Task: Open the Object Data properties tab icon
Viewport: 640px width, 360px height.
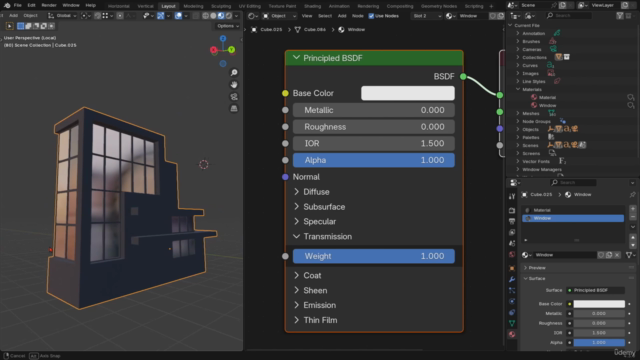Action: click(x=512, y=323)
